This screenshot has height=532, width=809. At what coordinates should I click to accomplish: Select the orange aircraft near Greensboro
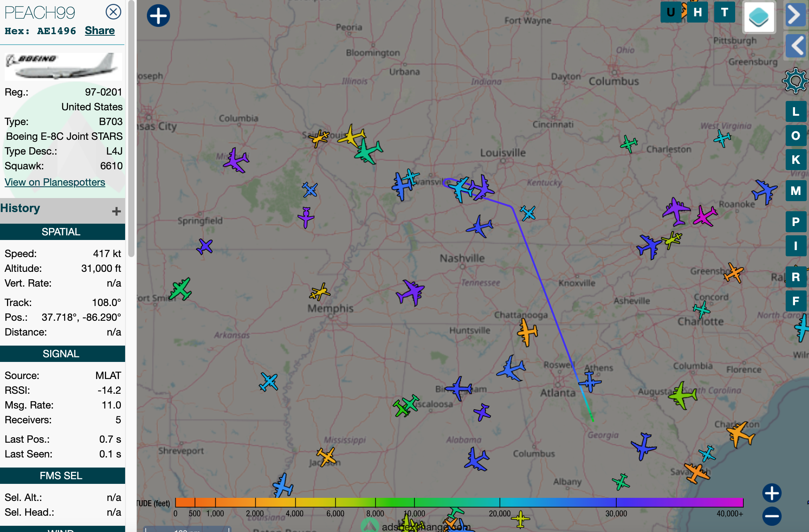[733, 273]
